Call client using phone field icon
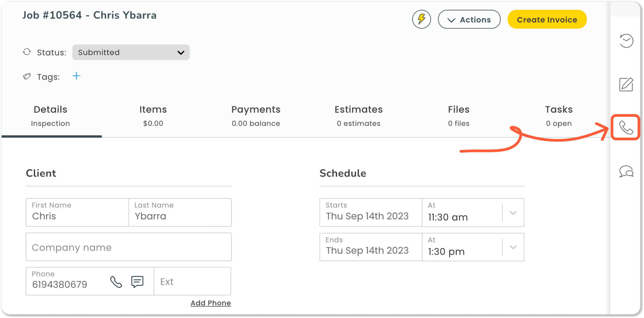The image size is (644, 318). 116,282
